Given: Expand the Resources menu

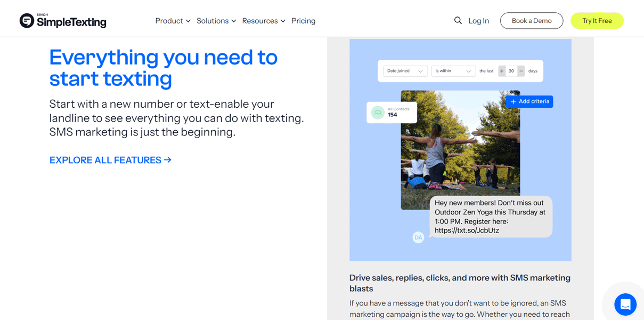Looking at the screenshot, I should 264,21.
